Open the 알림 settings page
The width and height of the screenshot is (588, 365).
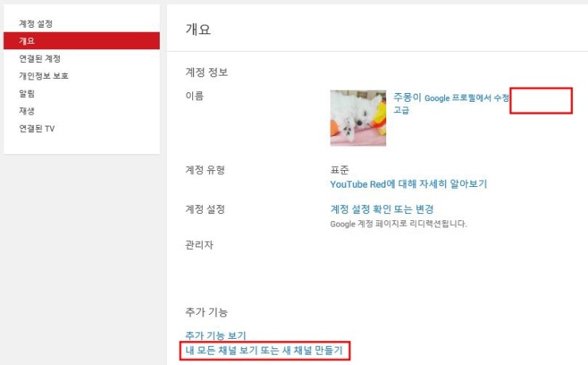pyautogui.click(x=27, y=93)
